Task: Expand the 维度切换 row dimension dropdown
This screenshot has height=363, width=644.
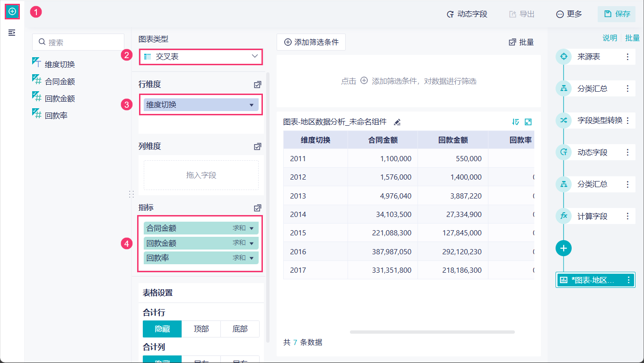Action: [252, 105]
